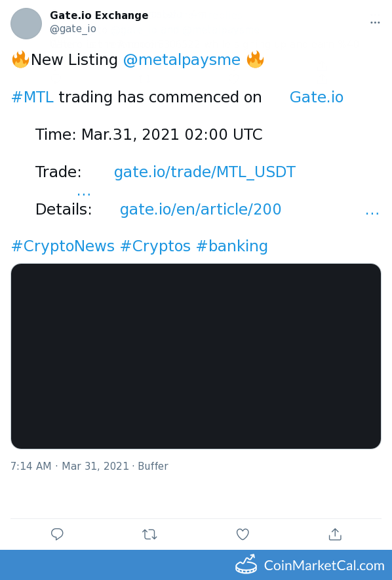
Task: Open the gate.io/trade/MTL_USDT link
Action: pyautogui.click(x=205, y=172)
